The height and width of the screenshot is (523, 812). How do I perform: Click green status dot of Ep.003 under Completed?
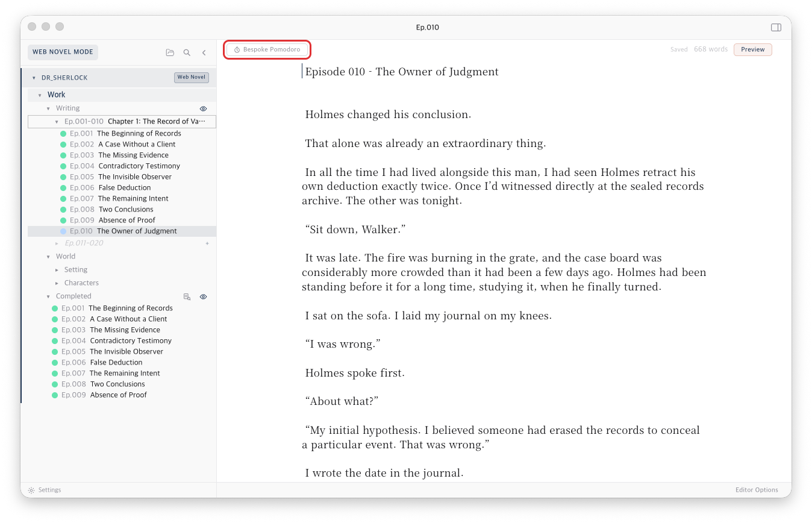(x=55, y=330)
